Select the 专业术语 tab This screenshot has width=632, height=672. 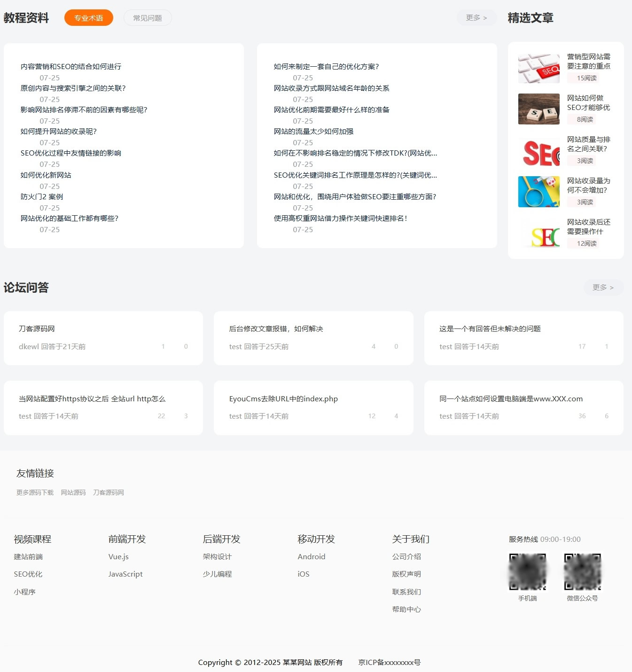coord(88,17)
